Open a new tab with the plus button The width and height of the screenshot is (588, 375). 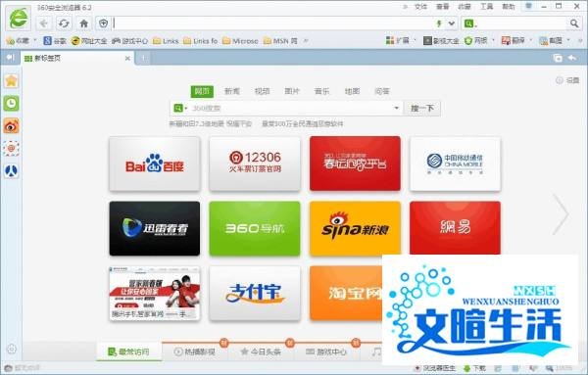tap(144, 58)
